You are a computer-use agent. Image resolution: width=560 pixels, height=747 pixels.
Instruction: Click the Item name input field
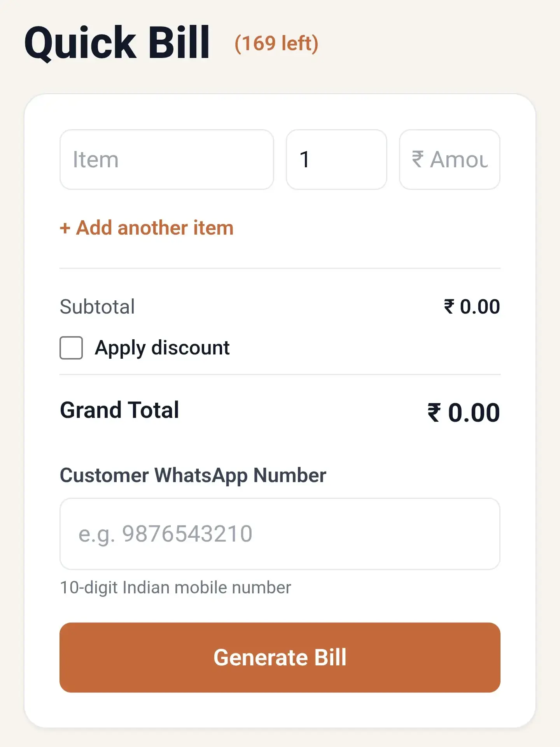coord(166,160)
